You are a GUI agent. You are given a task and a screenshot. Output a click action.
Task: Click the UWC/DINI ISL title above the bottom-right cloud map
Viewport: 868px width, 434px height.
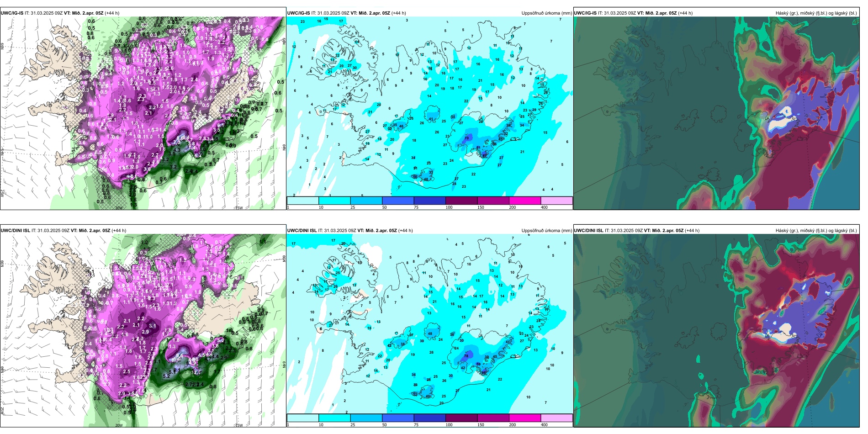[x=637, y=231]
